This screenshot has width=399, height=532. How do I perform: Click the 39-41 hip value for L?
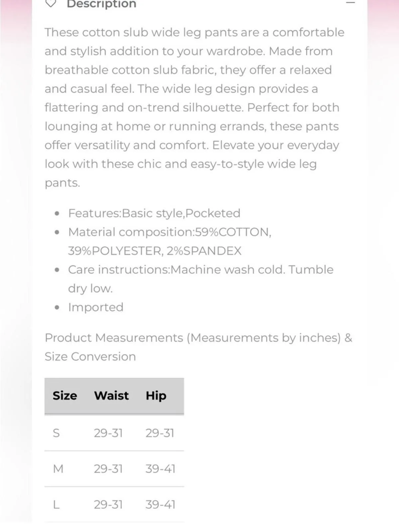click(160, 505)
